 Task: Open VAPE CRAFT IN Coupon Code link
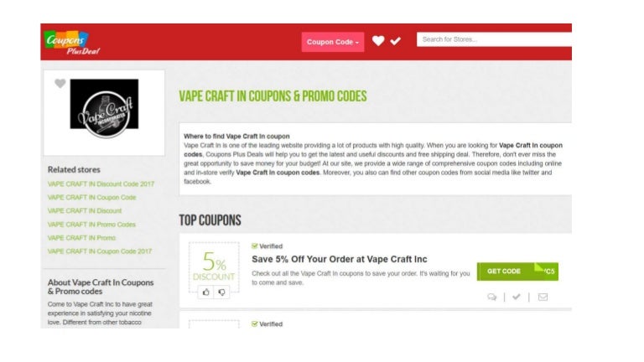tap(91, 198)
